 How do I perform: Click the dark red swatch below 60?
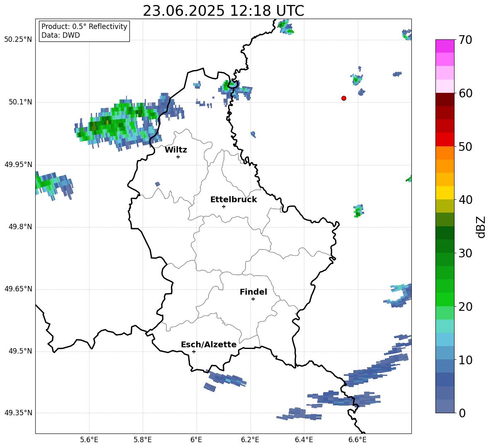tap(445, 99)
